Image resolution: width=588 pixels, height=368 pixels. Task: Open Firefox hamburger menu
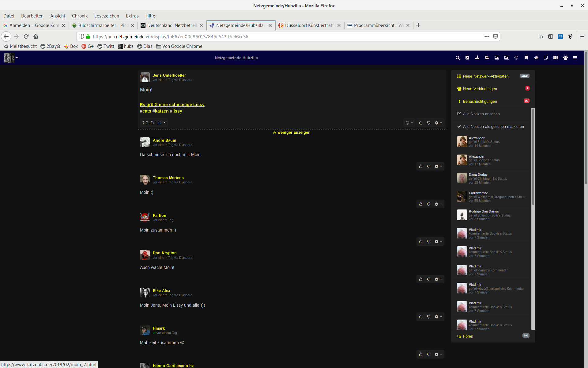[x=582, y=36]
